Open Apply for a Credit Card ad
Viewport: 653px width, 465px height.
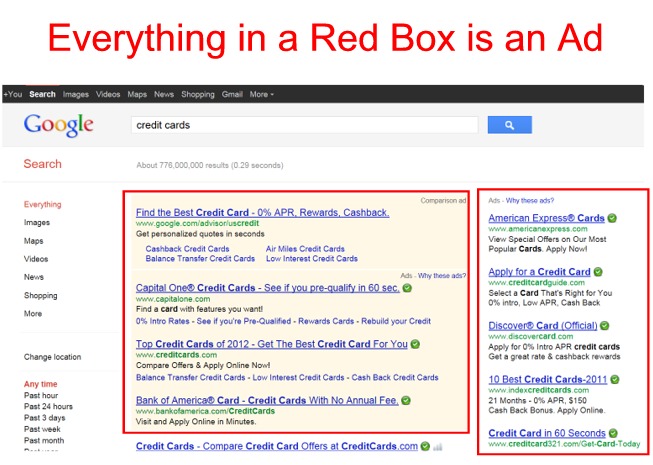[539, 272]
